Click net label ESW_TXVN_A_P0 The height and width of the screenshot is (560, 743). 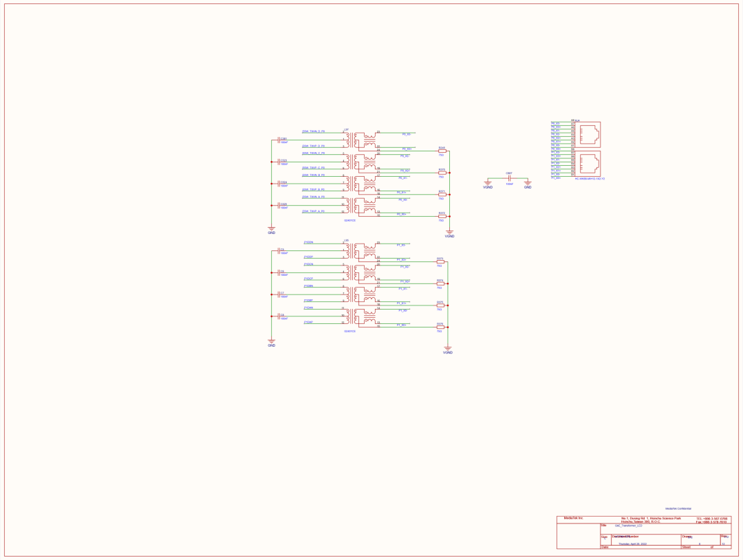313,197
